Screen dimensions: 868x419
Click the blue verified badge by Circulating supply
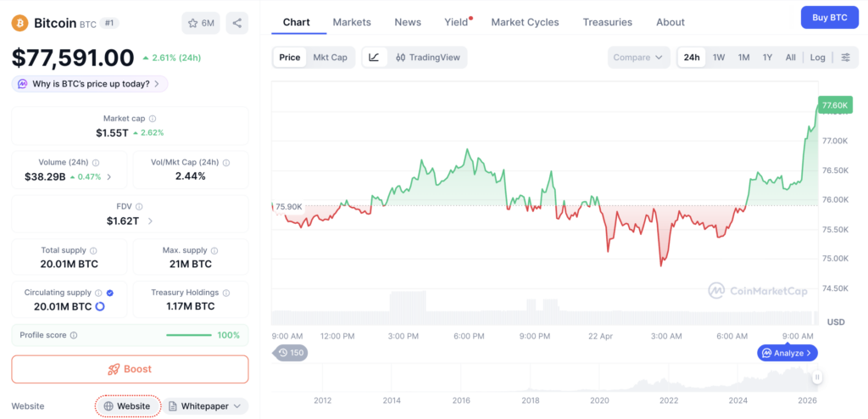(x=109, y=293)
